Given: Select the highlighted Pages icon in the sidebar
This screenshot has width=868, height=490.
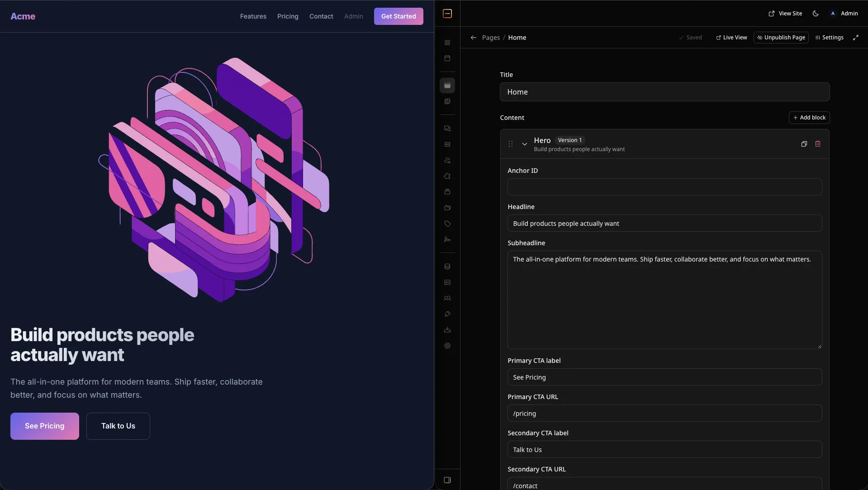Looking at the screenshot, I should [447, 86].
